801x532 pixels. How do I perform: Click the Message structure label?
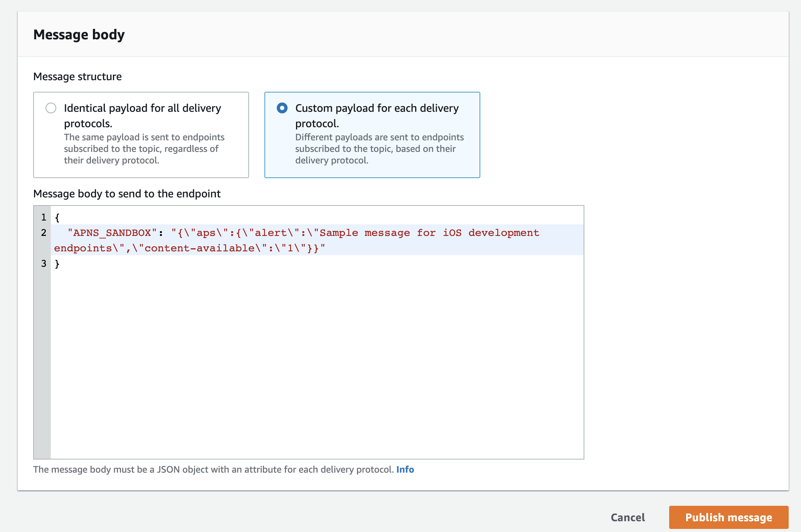(77, 76)
